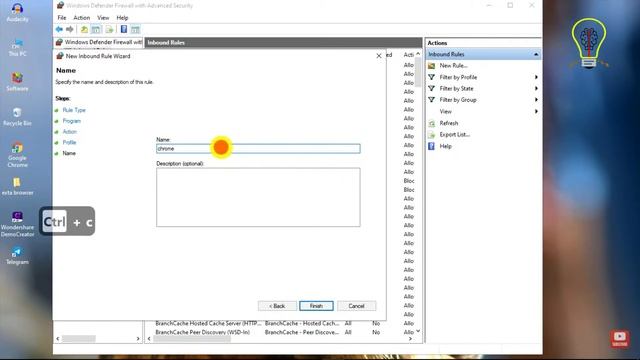Go to Profile step link
Screen dimensions: 640x360
tap(69, 142)
